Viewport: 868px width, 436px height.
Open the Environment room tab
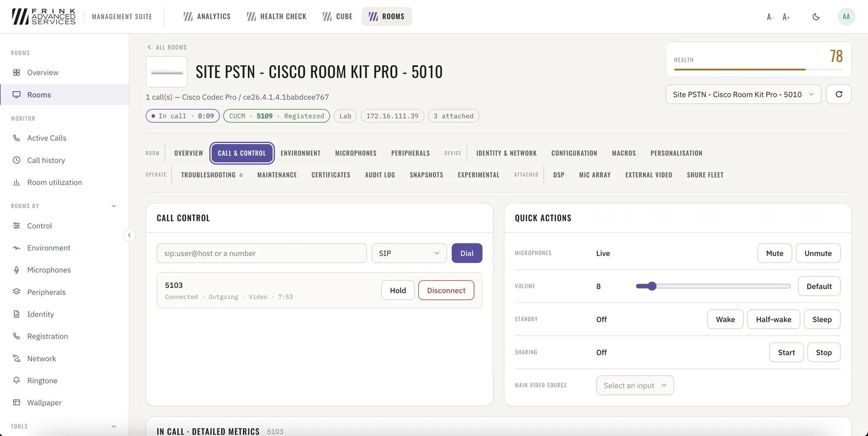(301, 153)
